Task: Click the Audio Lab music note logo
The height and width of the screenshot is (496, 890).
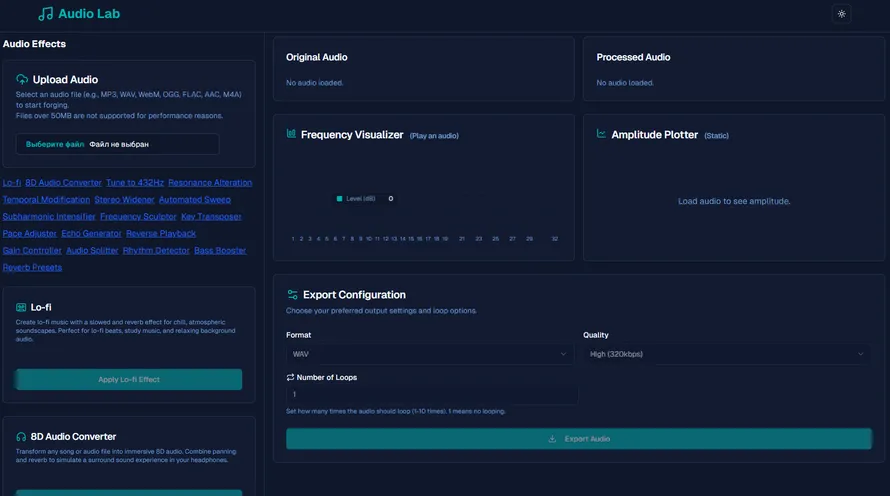Action: [45, 14]
